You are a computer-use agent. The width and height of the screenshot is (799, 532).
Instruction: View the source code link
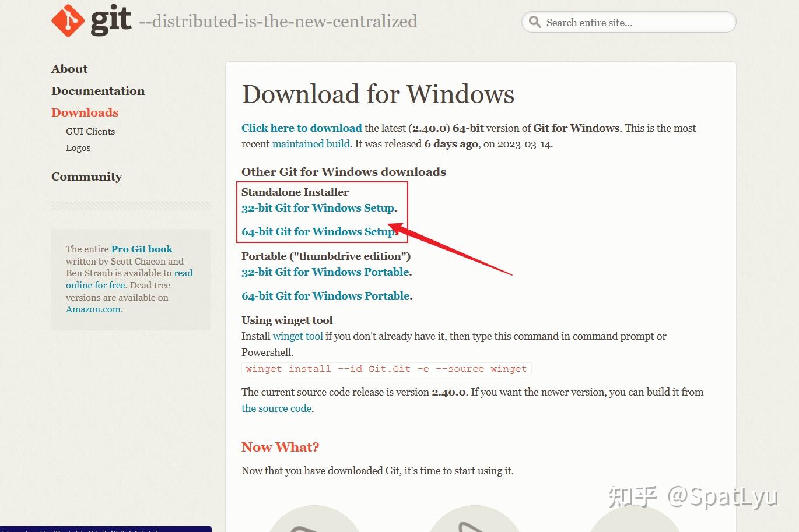point(276,408)
